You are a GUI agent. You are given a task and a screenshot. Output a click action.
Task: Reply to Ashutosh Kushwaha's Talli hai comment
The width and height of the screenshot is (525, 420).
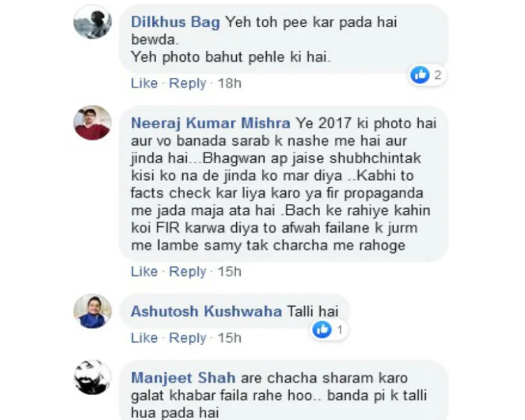[187, 338]
